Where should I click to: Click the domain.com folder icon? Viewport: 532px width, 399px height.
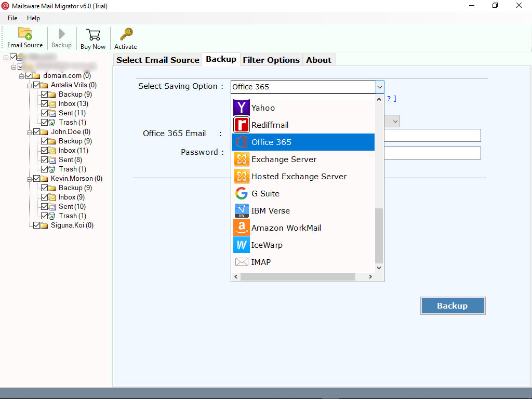[x=37, y=76]
